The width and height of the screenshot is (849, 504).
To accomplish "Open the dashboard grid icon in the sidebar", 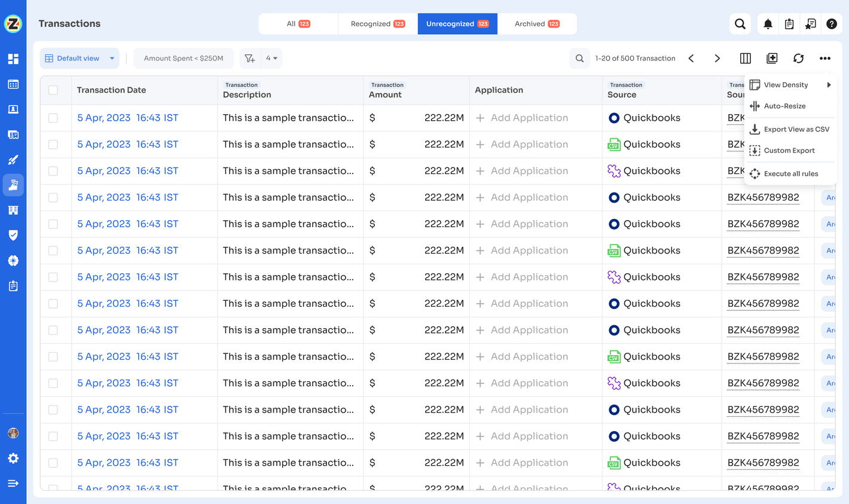I will [13, 59].
